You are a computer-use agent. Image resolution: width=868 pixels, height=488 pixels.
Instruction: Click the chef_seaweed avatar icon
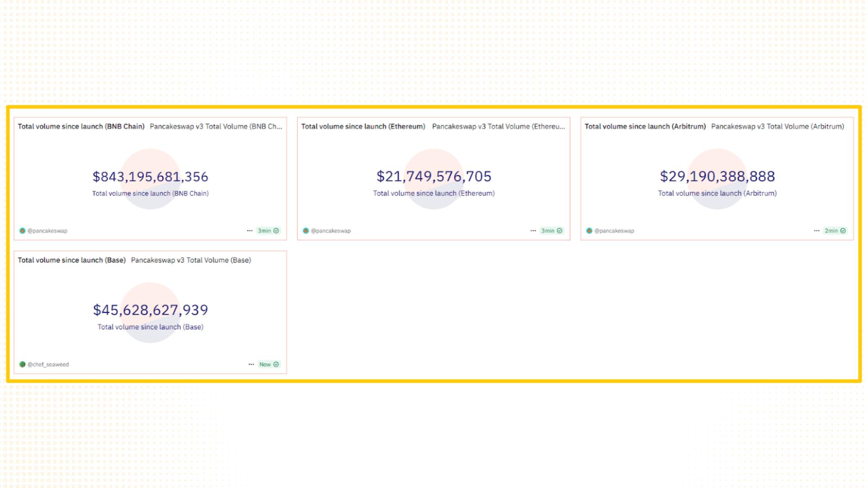point(22,365)
